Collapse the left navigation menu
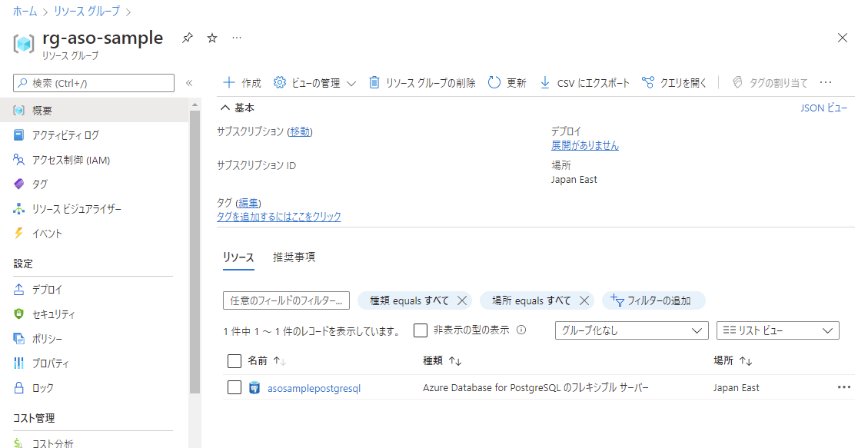Viewport: 868px width, 448px height. [189, 83]
